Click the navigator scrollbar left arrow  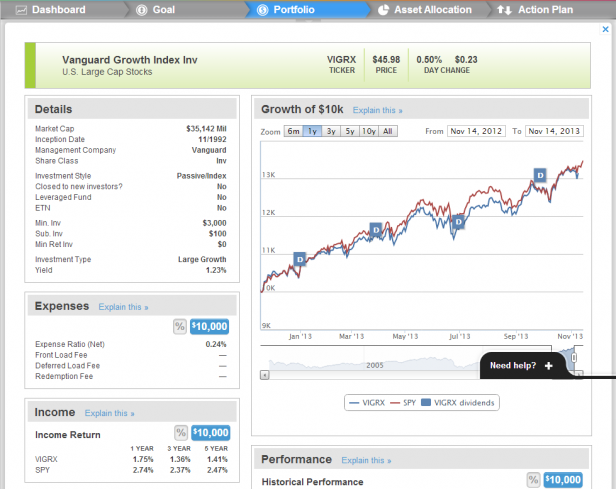[x=264, y=375]
